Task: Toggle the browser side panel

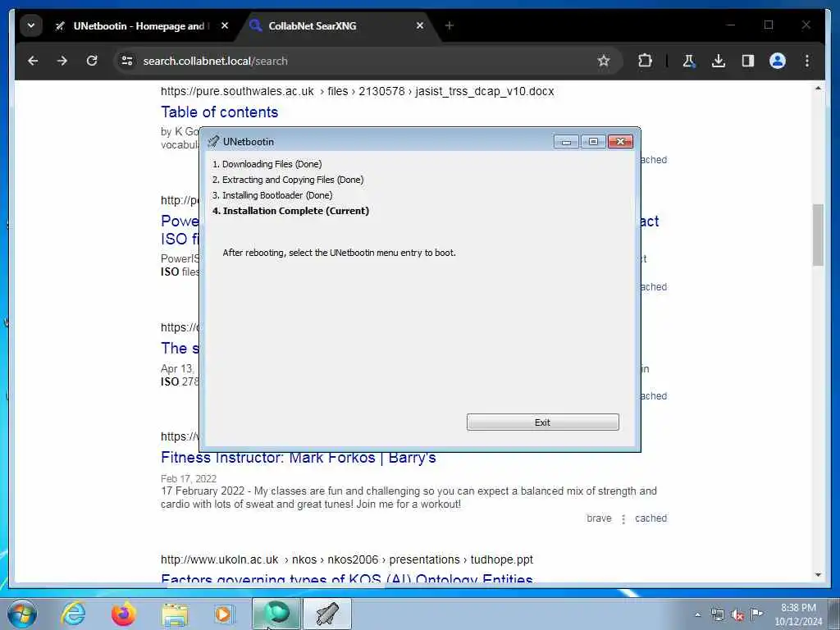Action: (748, 61)
